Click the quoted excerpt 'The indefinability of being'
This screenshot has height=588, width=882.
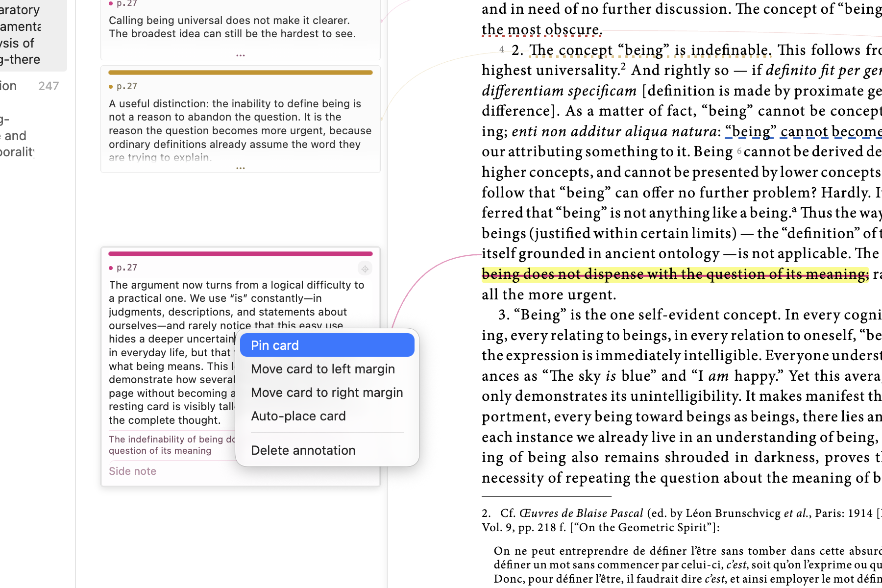click(172, 445)
